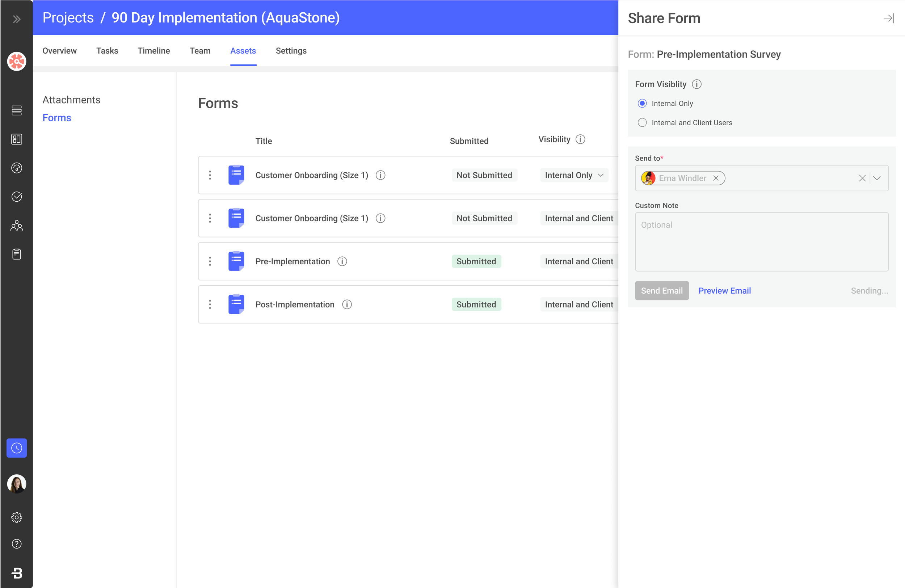Click info icon on second Customer Onboarding row
The width and height of the screenshot is (905, 588).
tap(380, 218)
